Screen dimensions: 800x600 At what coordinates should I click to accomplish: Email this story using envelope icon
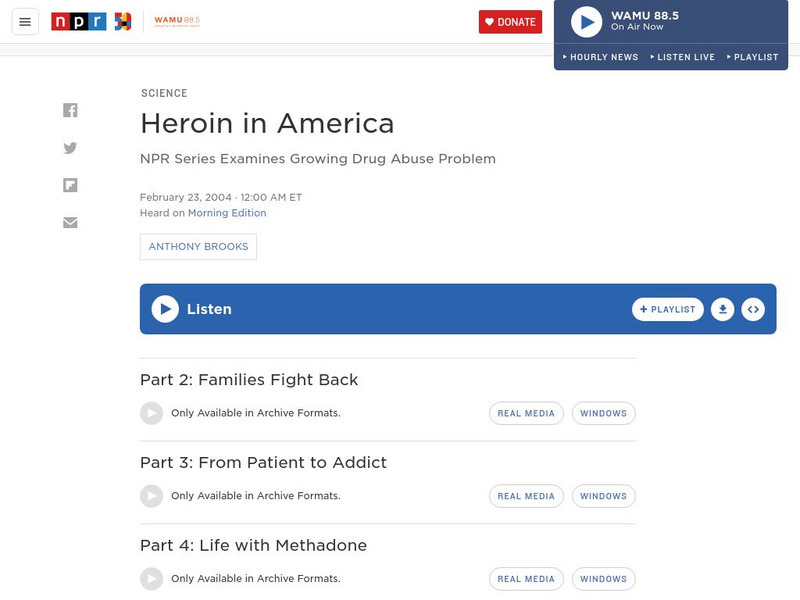(x=70, y=222)
